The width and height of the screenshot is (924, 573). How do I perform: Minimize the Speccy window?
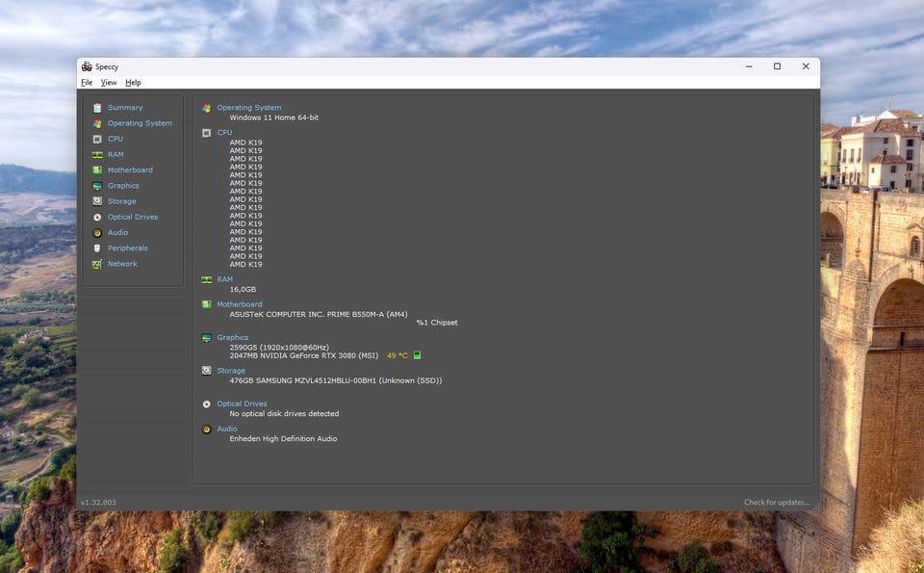[x=749, y=66]
